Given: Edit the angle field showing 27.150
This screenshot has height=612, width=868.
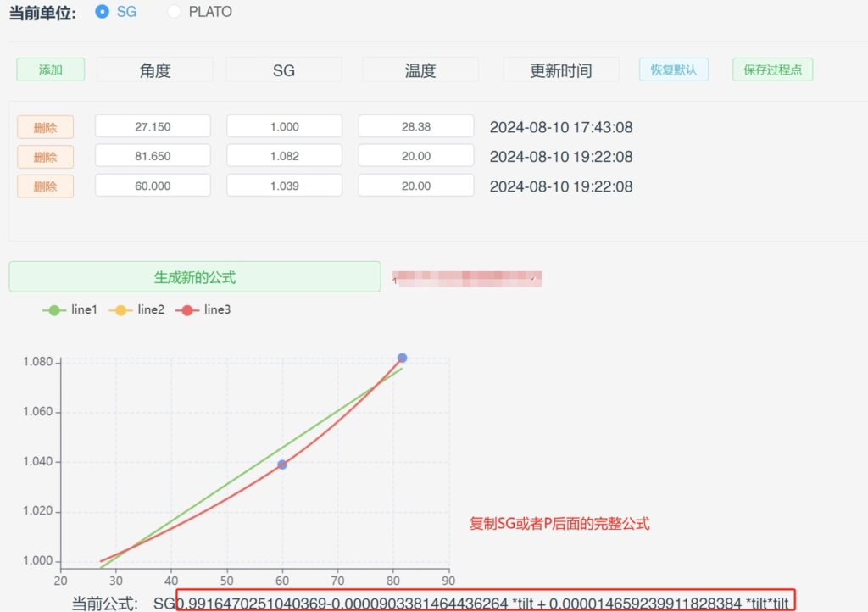Looking at the screenshot, I should [153, 127].
